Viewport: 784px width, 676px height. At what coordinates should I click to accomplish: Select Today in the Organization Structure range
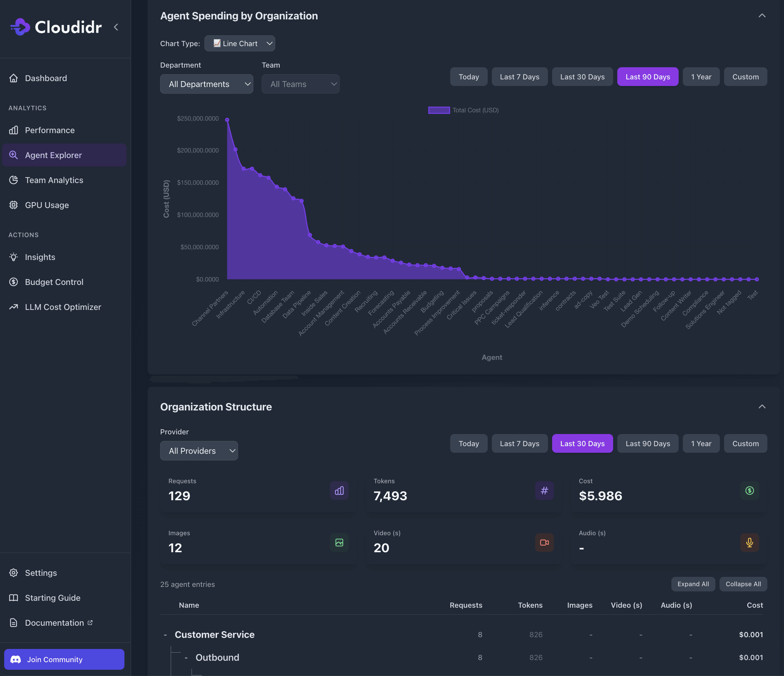pyautogui.click(x=469, y=444)
